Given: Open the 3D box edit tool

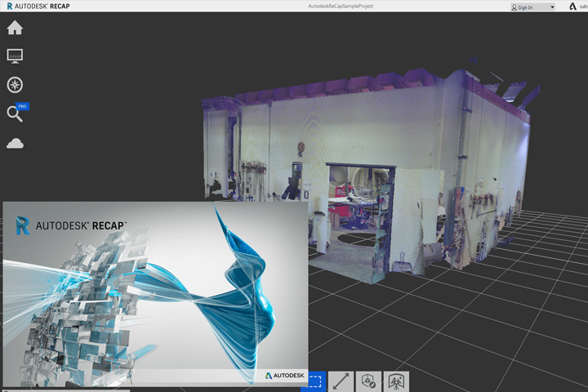Looking at the screenshot, I should click(x=368, y=381).
